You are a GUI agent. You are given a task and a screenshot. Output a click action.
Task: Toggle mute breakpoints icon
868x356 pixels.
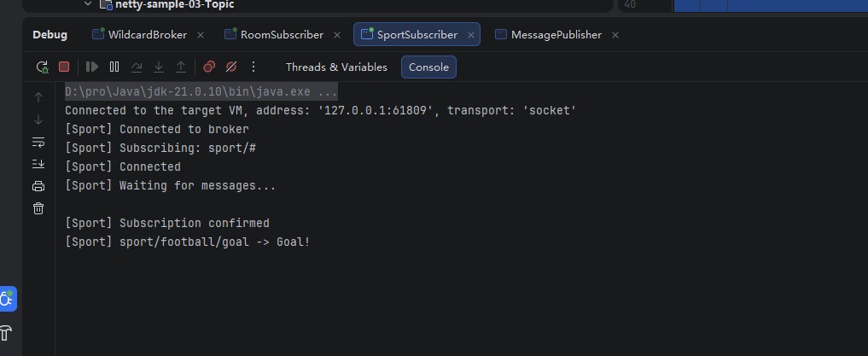[231, 67]
